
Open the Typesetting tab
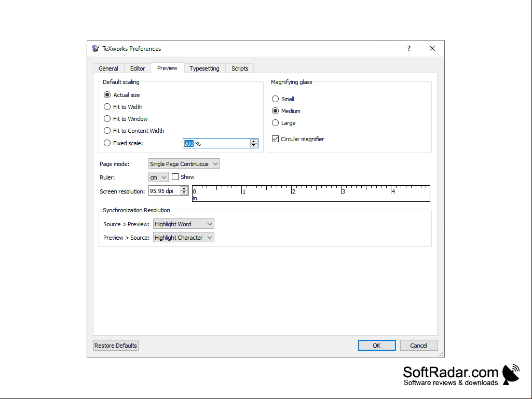point(204,68)
